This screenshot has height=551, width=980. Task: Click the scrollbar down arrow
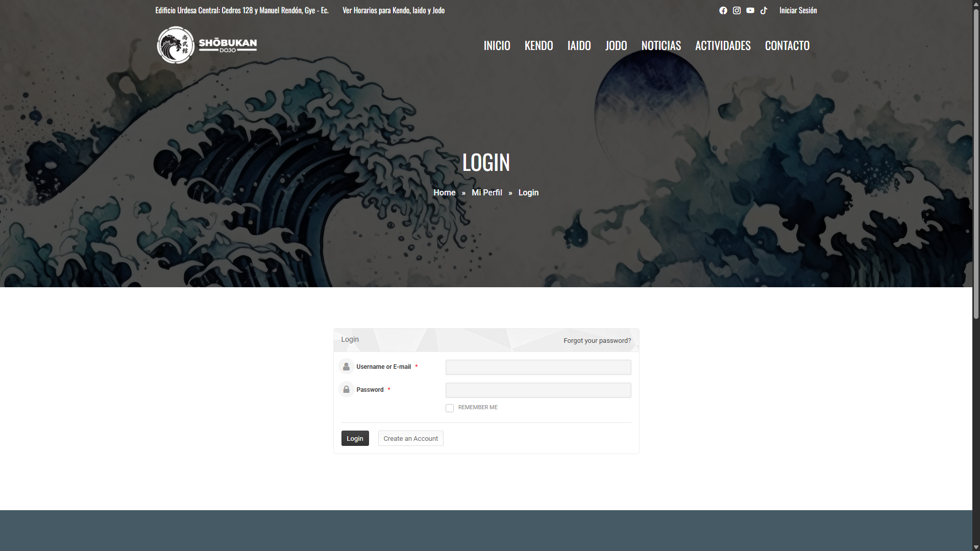coord(976,547)
